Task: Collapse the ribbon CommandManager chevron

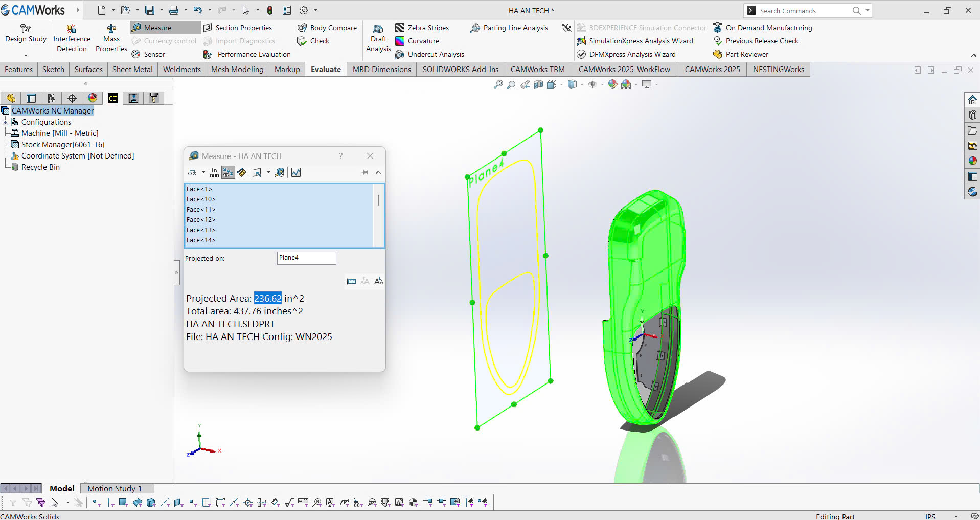Action: (x=973, y=55)
